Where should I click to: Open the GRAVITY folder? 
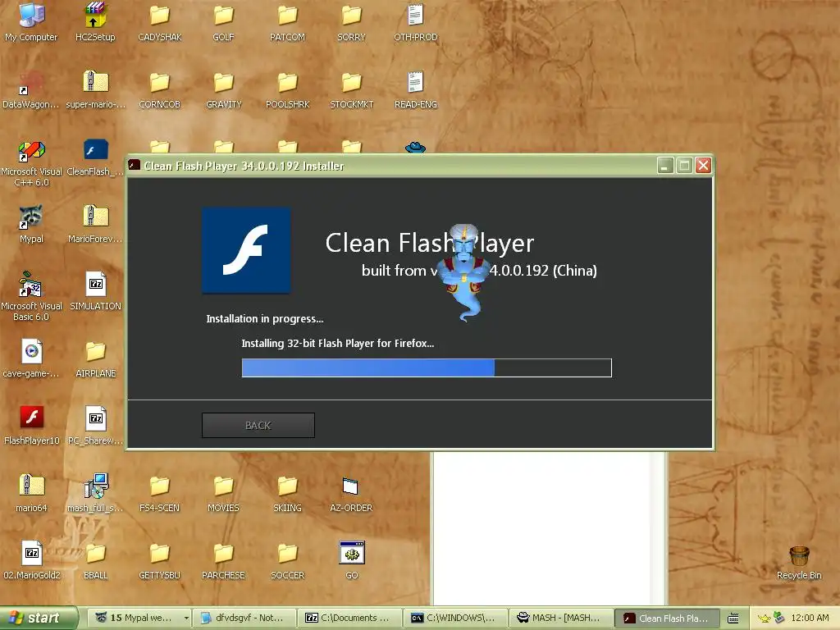[223, 89]
